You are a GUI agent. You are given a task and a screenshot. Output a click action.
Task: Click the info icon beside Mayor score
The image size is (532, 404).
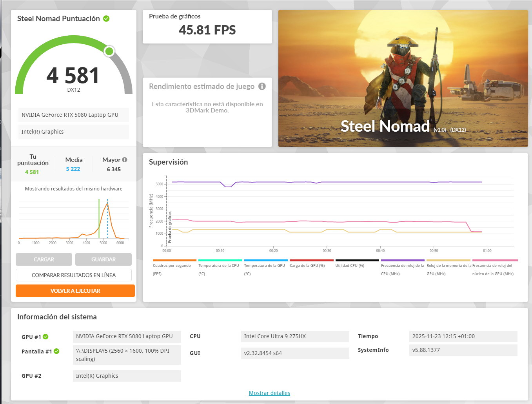click(x=125, y=160)
